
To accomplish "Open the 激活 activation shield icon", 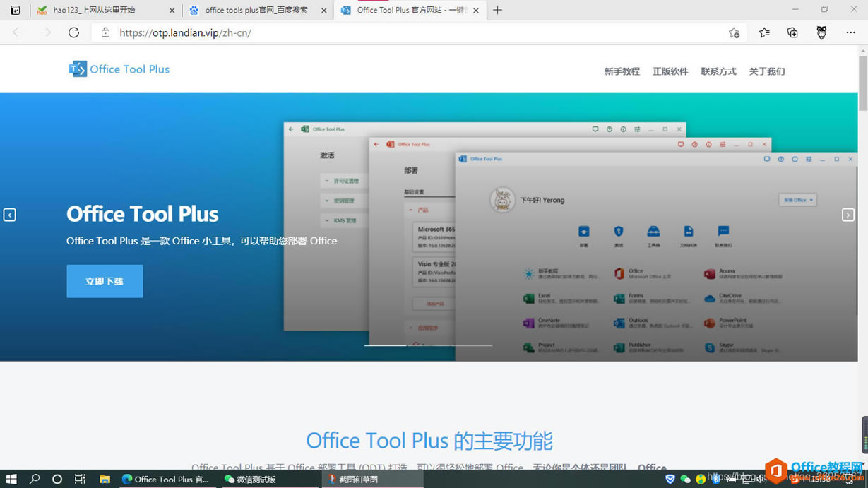I will [617, 231].
